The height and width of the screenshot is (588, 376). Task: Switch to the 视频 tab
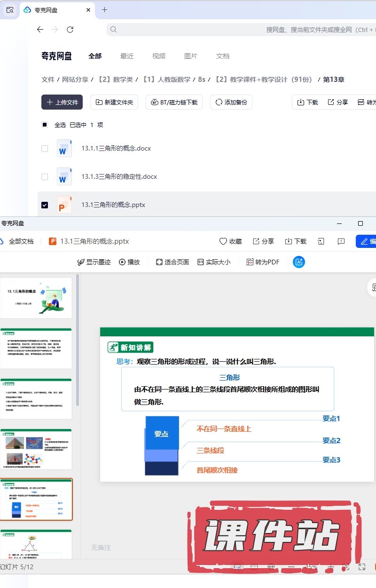tap(159, 56)
